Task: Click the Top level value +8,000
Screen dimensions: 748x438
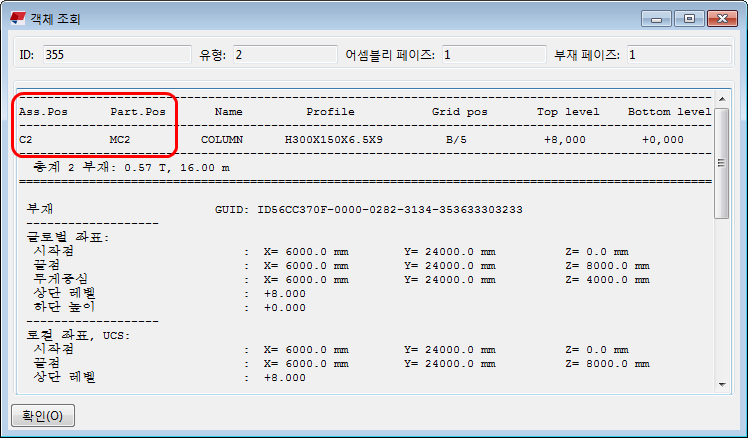Action: coord(564,140)
